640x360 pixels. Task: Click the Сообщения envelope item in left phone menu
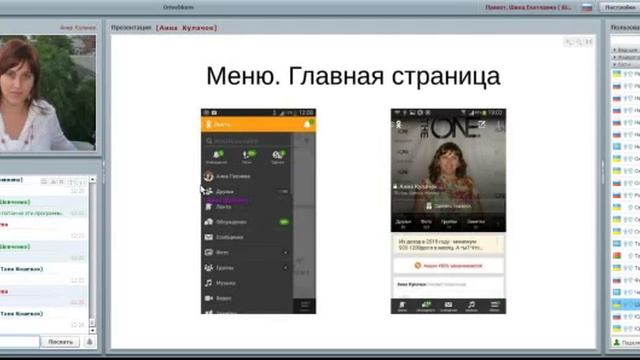(247, 237)
